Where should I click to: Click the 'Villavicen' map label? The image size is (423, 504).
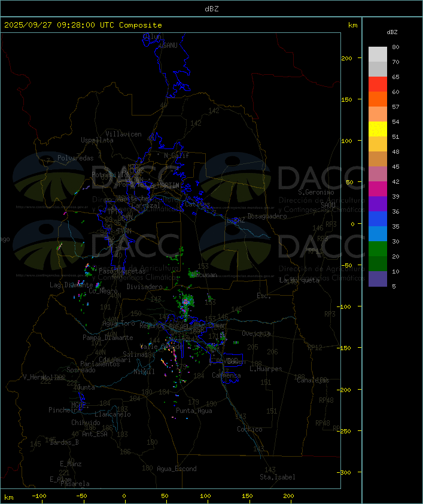[124, 134]
